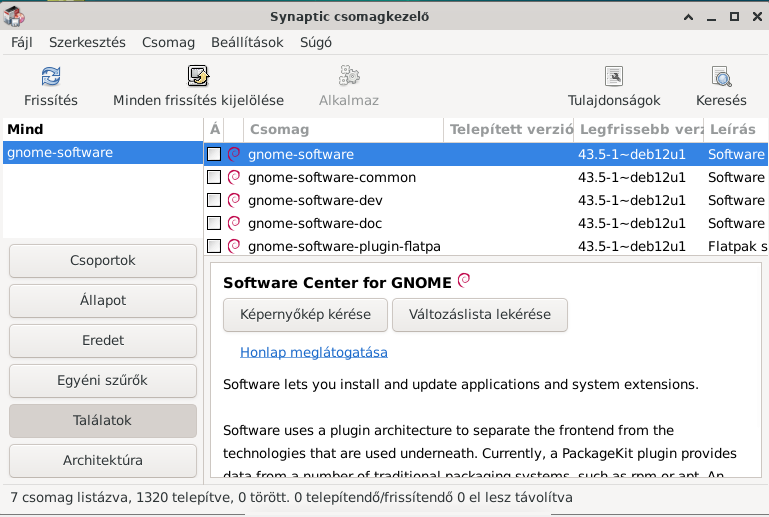Sort by Telepített verzió column header
This screenshot has width=769, height=517.
[509, 129]
